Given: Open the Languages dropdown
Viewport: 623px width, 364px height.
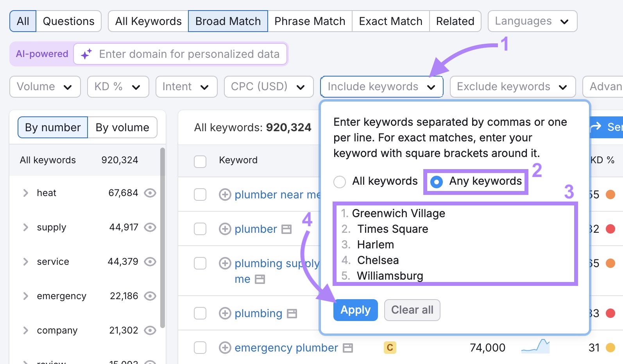Looking at the screenshot, I should pos(532,21).
